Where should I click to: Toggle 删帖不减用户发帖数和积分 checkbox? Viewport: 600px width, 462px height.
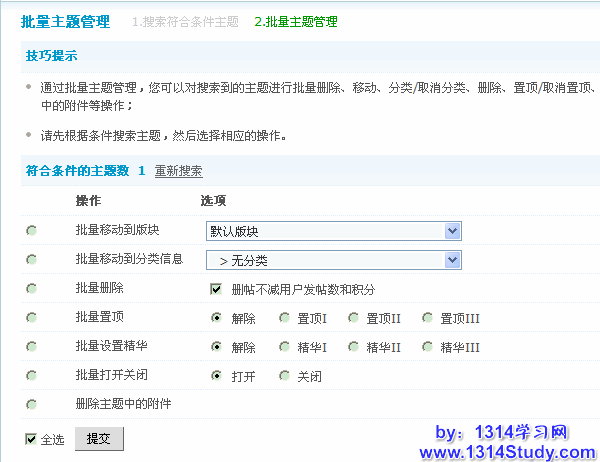pyautogui.click(x=215, y=290)
